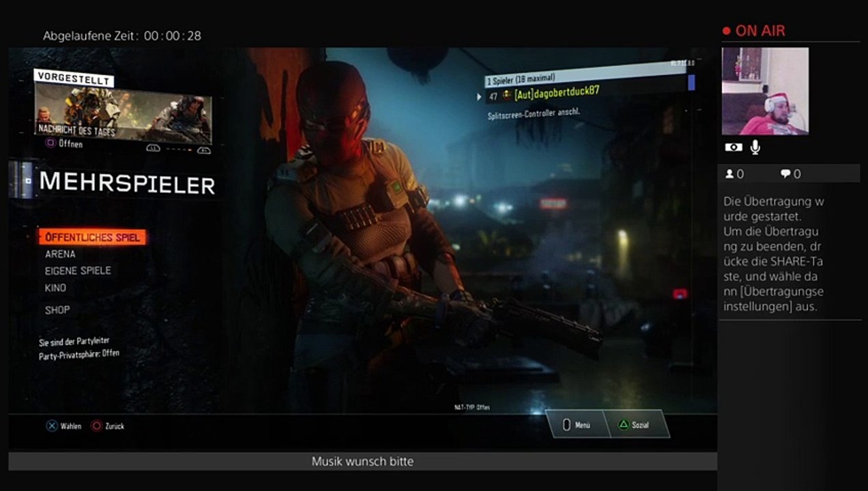
Task: Click the red ON AIR indicator
Action: point(753,31)
